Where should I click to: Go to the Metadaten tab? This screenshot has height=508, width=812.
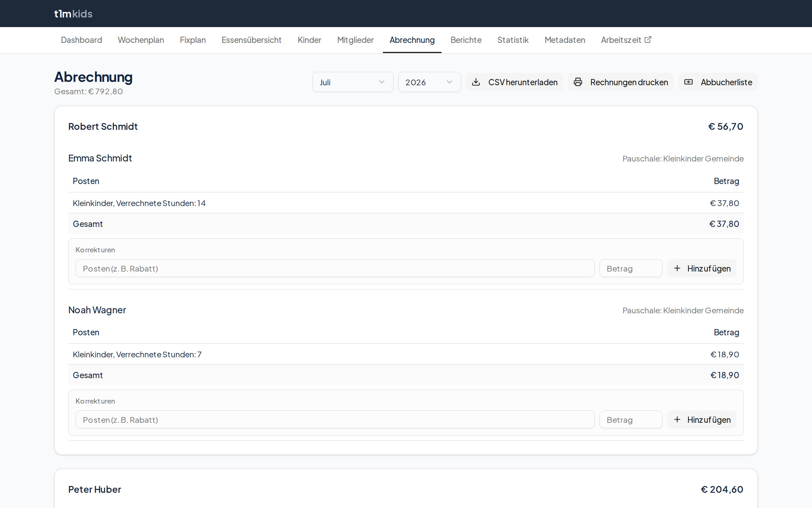[565, 40]
